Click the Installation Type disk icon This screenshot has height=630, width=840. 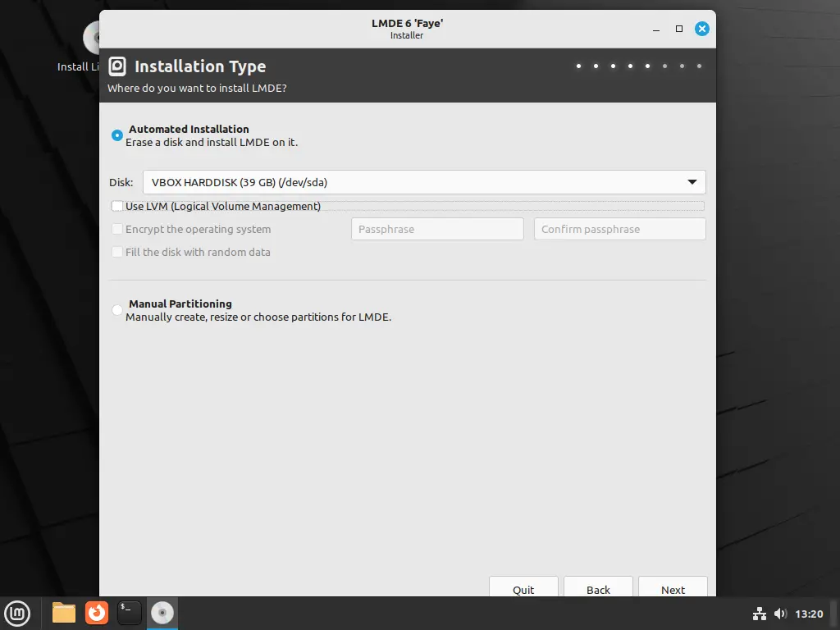click(117, 66)
